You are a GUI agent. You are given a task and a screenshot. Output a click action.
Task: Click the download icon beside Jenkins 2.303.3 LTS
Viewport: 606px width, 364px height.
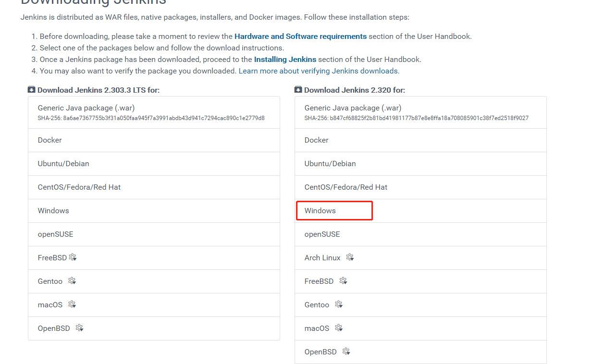point(31,90)
